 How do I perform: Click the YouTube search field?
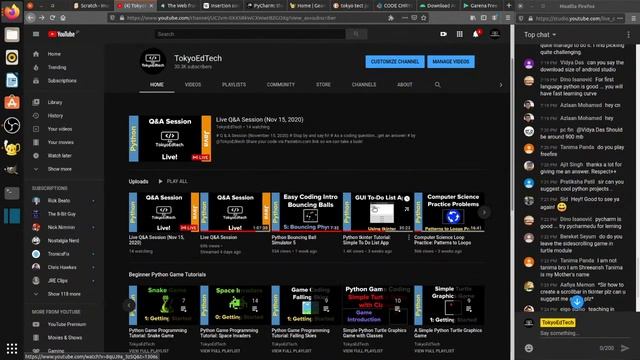pos(250,34)
